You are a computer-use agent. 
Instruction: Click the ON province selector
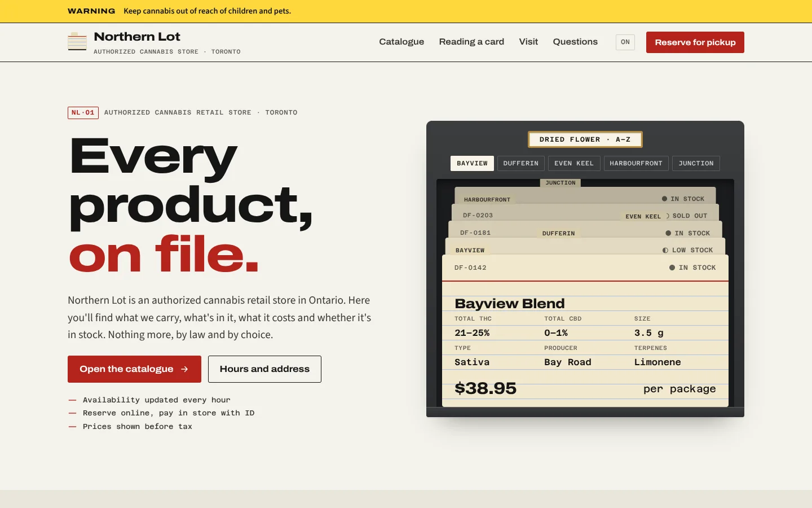click(625, 42)
